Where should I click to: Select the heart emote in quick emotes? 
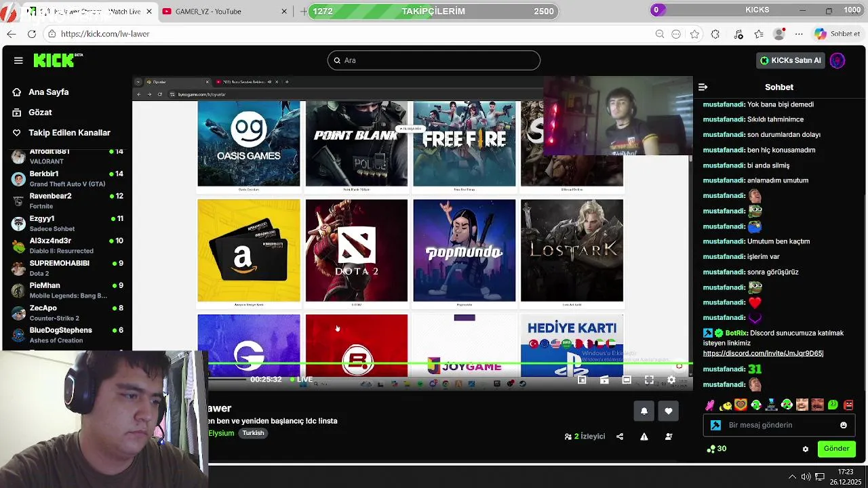pyautogui.click(x=741, y=405)
